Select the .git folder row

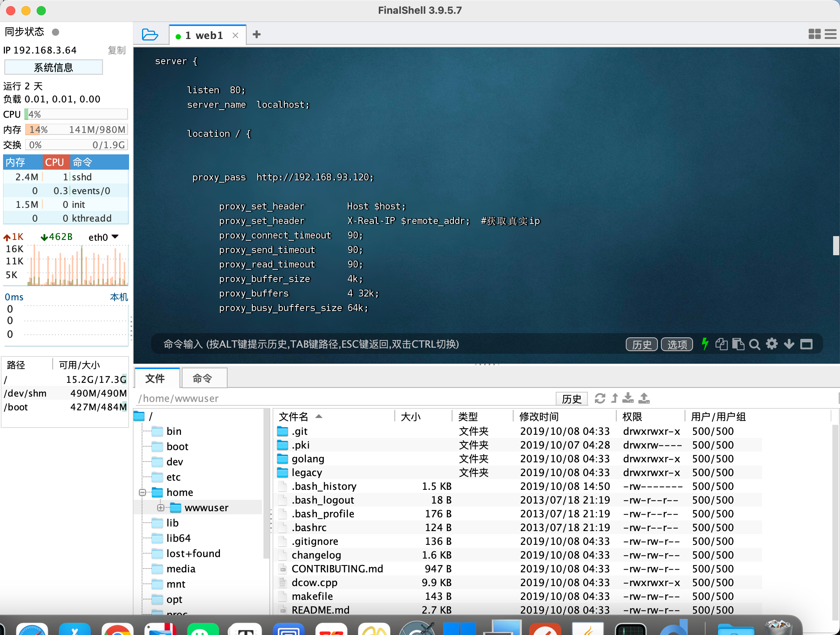tap(519, 431)
